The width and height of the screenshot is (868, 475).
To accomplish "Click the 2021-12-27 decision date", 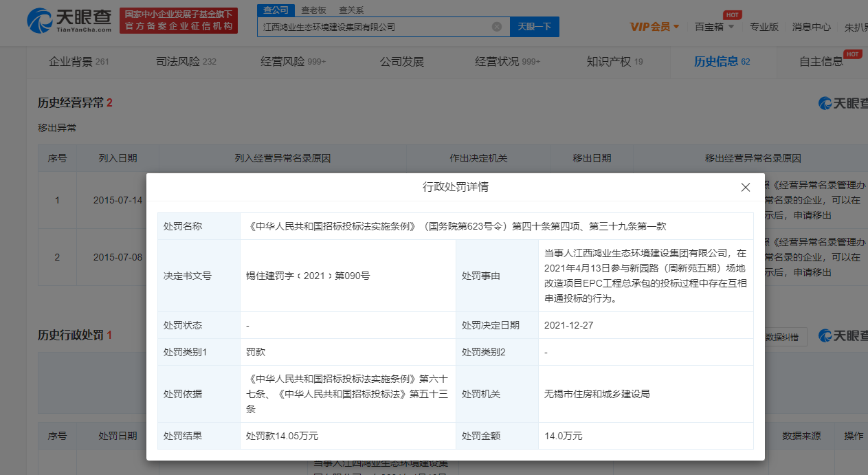I will coord(568,325).
